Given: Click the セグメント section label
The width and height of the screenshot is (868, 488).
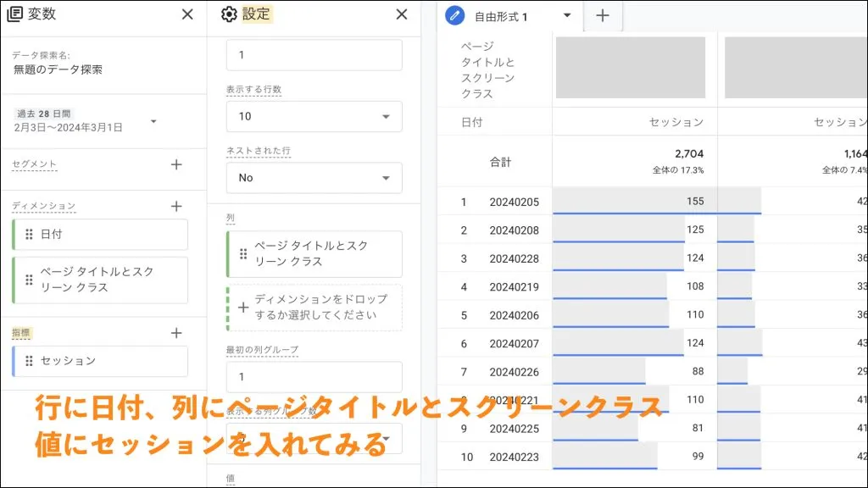Looking at the screenshot, I should click(34, 164).
